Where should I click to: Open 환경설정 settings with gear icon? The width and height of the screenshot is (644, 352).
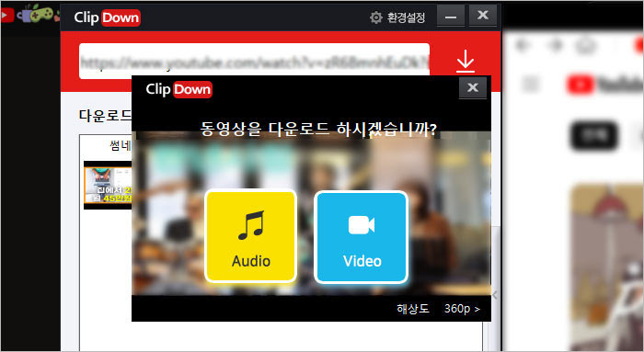pos(397,17)
